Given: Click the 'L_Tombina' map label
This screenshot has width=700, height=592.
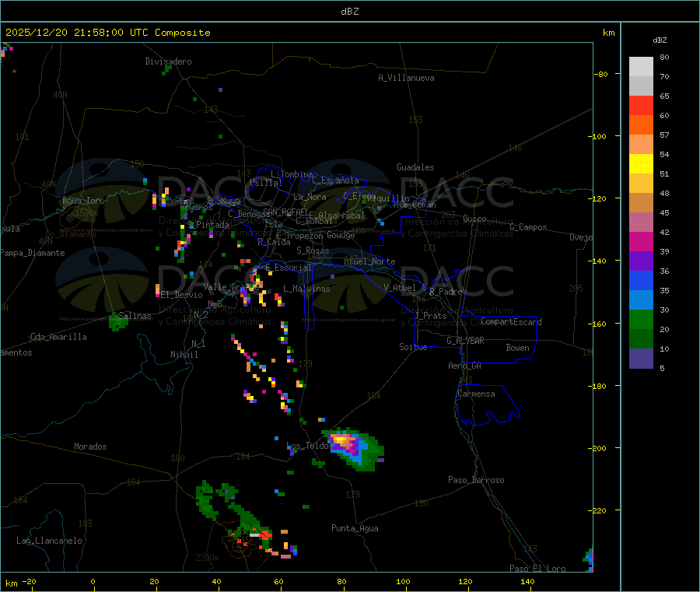Looking at the screenshot, I should click(x=292, y=174).
